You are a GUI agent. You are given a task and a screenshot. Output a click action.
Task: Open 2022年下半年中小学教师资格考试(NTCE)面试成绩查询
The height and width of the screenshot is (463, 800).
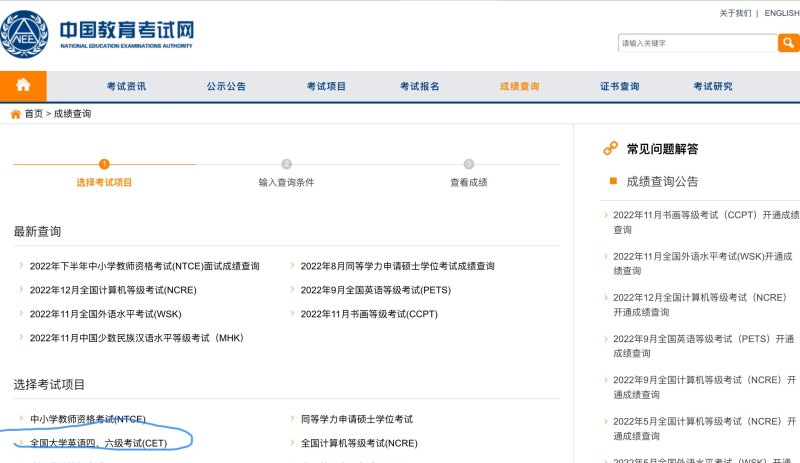point(144,266)
